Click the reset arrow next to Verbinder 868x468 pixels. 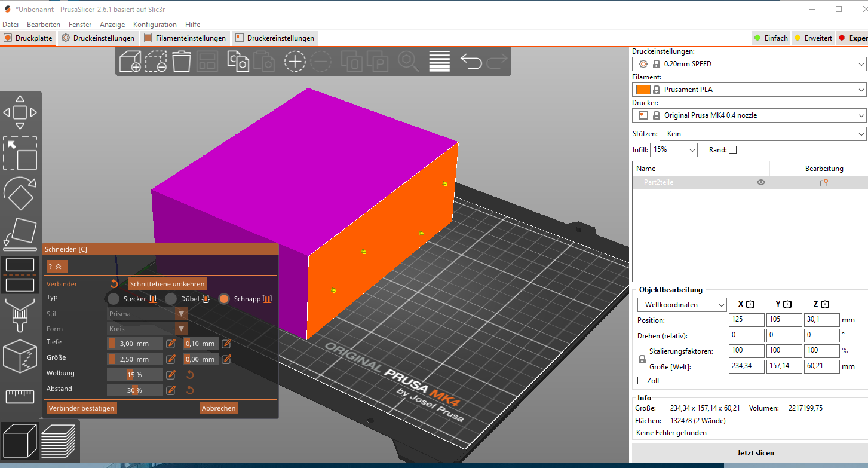[114, 284]
